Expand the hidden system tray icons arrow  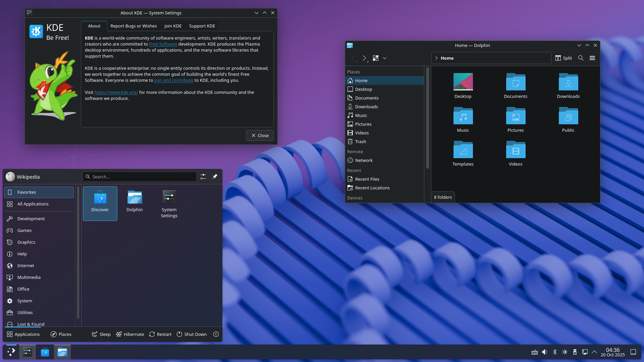(594, 352)
